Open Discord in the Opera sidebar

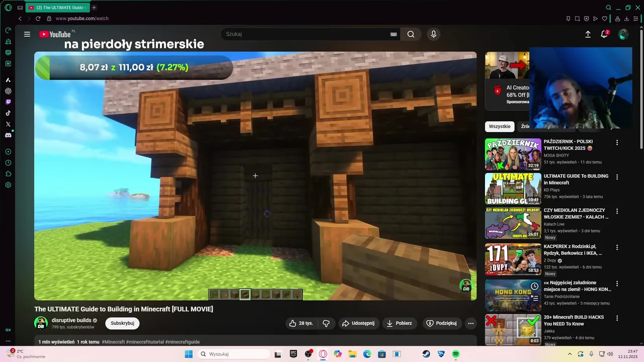(x=8, y=135)
